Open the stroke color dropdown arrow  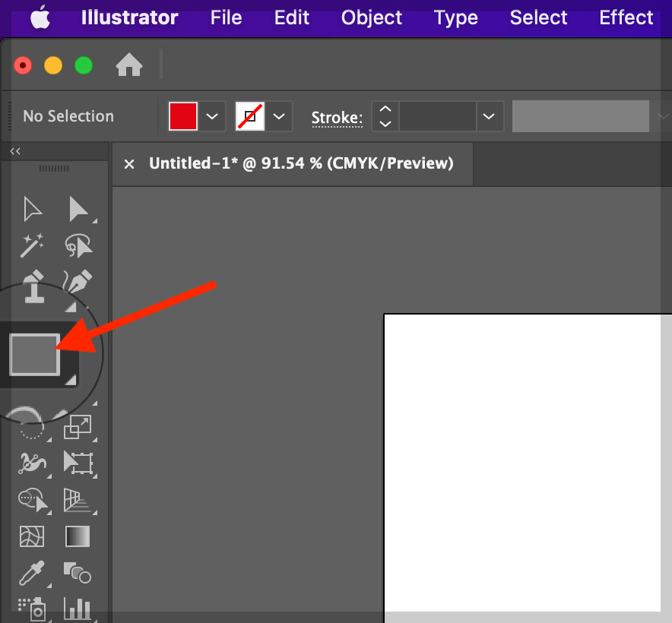pyautogui.click(x=279, y=116)
